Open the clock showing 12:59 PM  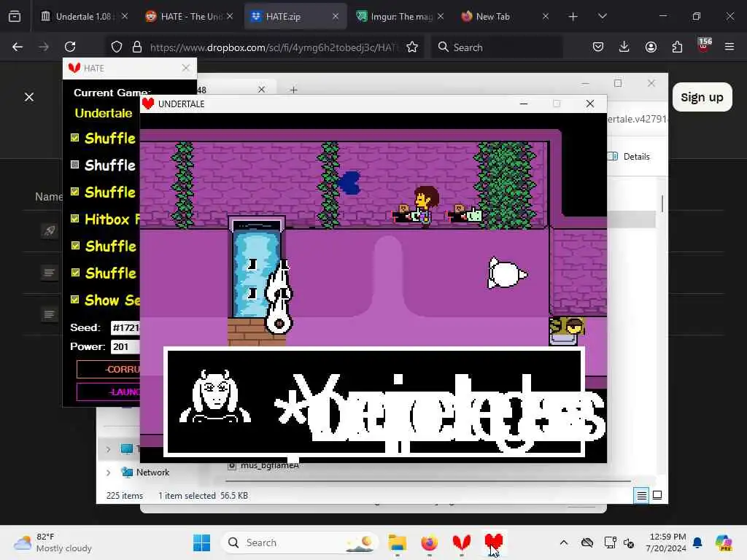click(x=667, y=542)
